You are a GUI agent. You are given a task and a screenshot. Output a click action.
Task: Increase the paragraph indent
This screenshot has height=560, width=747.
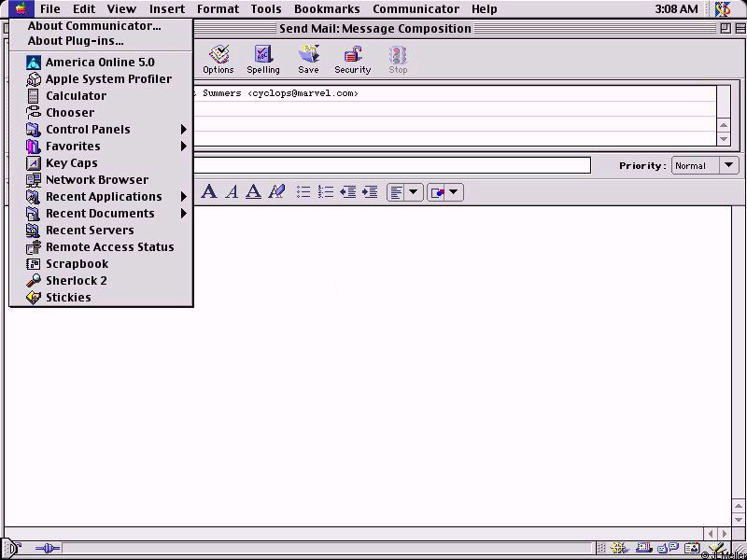tap(370, 192)
